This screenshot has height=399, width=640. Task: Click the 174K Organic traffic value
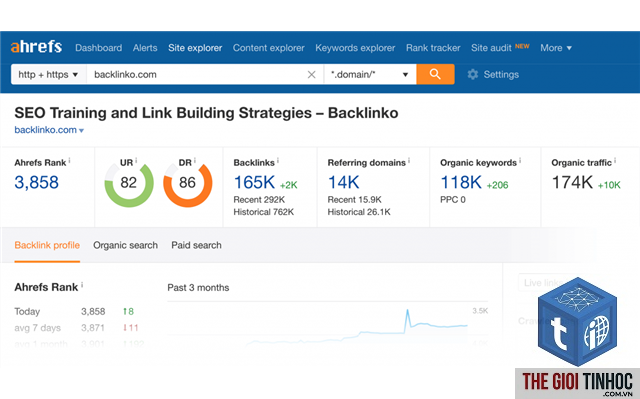click(572, 182)
